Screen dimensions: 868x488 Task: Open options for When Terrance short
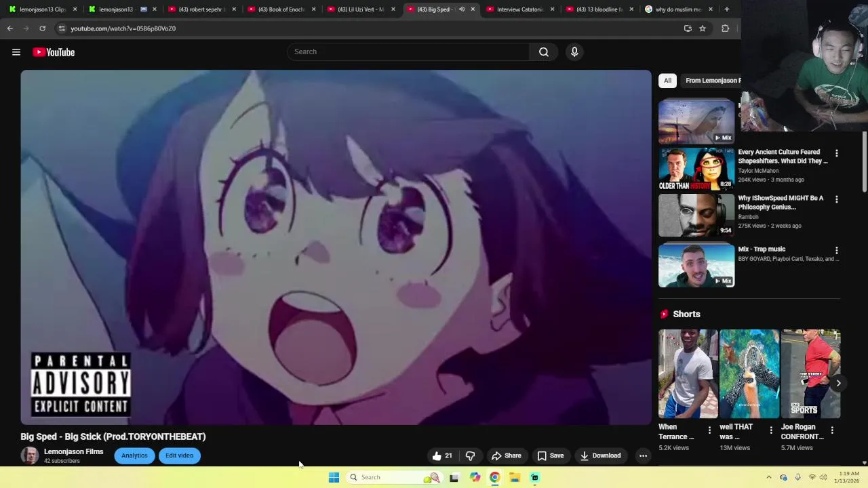709,430
